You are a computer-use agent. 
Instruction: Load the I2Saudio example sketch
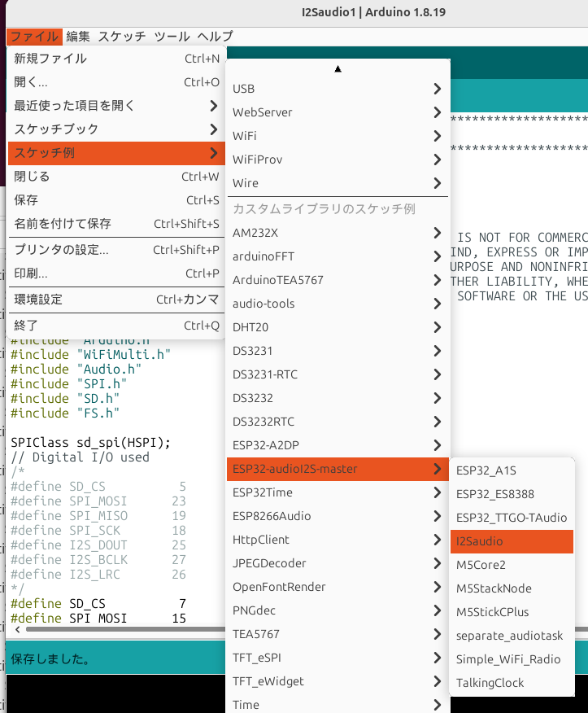click(512, 542)
